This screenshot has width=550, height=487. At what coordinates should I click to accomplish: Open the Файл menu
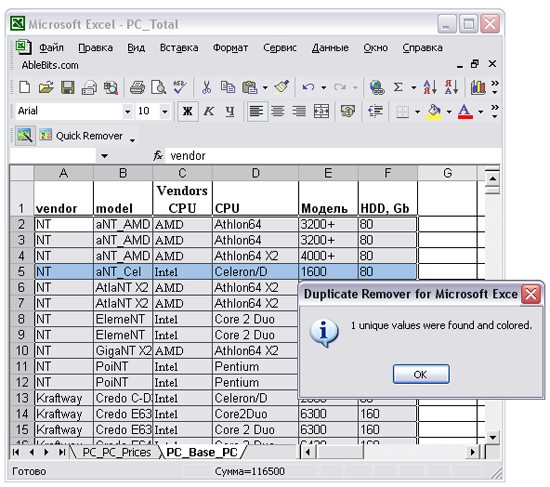pos(51,48)
